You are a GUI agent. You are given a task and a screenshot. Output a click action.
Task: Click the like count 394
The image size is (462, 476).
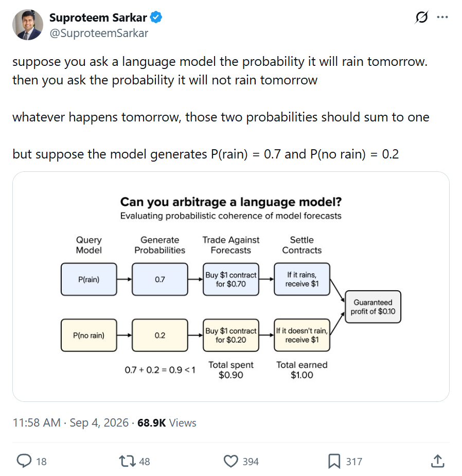coord(251,462)
